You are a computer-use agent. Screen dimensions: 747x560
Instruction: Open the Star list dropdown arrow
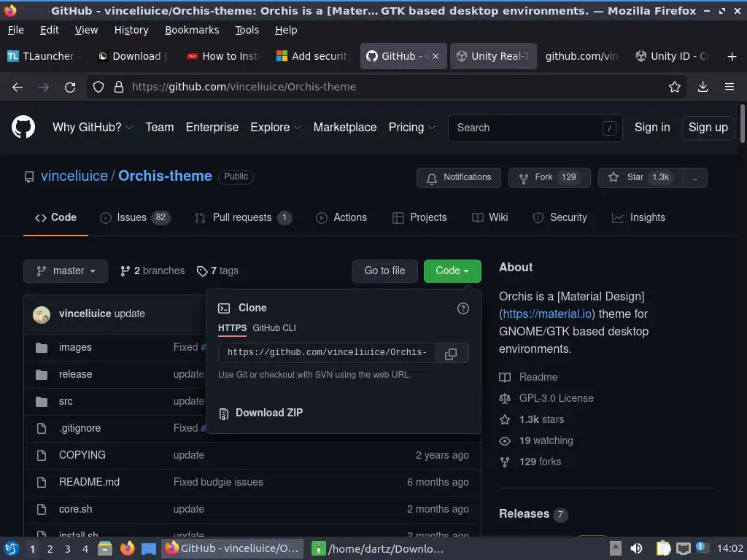695,178
